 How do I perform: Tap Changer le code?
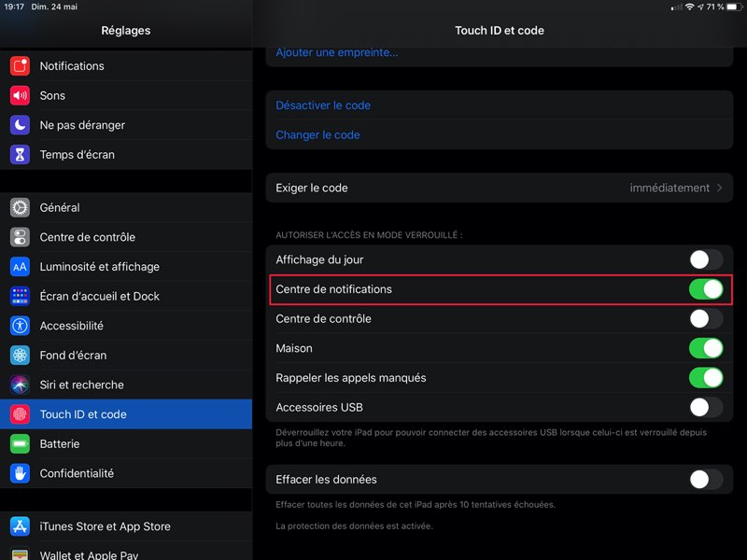(x=317, y=135)
